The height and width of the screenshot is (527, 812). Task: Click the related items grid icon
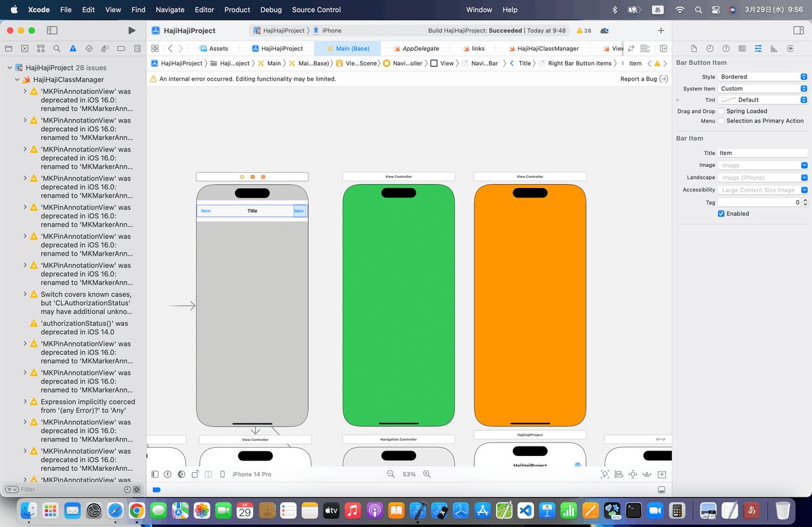(x=155, y=49)
